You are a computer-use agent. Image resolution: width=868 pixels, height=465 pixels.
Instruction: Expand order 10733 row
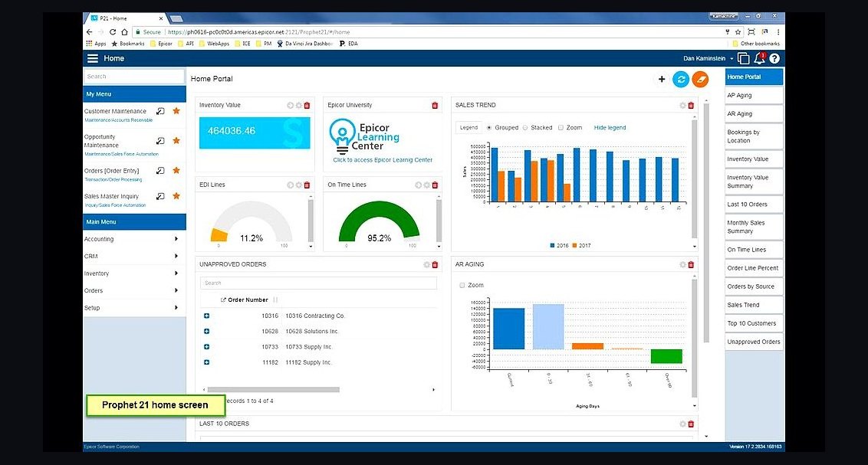(x=206, y=347)
